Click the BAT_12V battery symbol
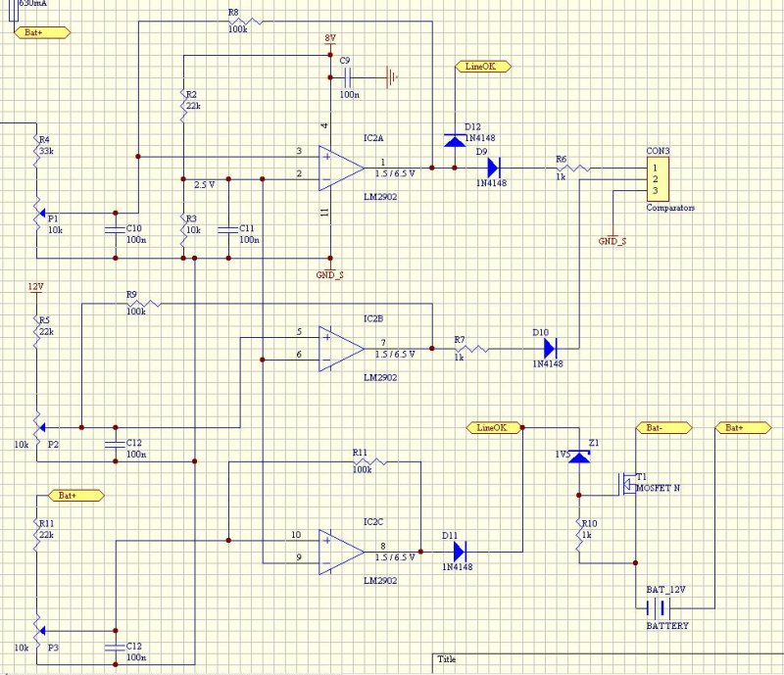 (658, 608)
